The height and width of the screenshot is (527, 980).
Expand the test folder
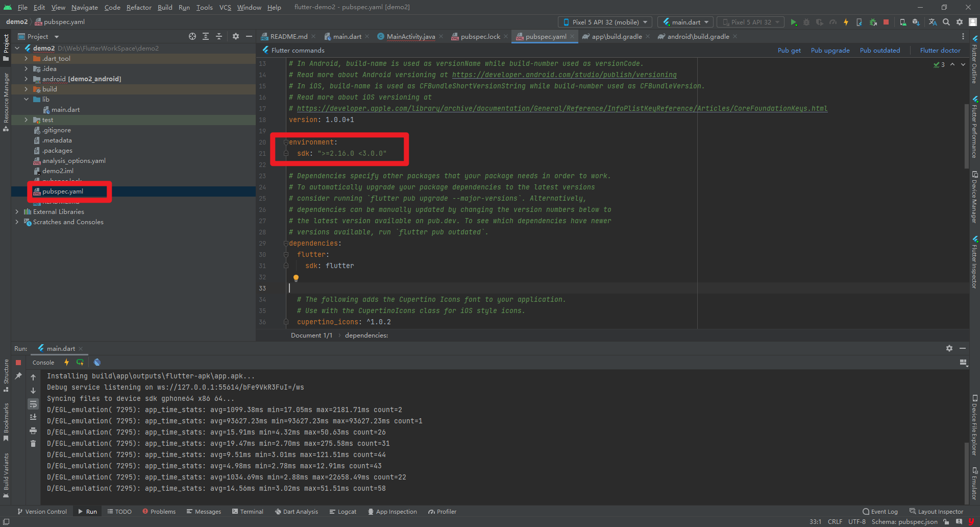tap(26, 120)
